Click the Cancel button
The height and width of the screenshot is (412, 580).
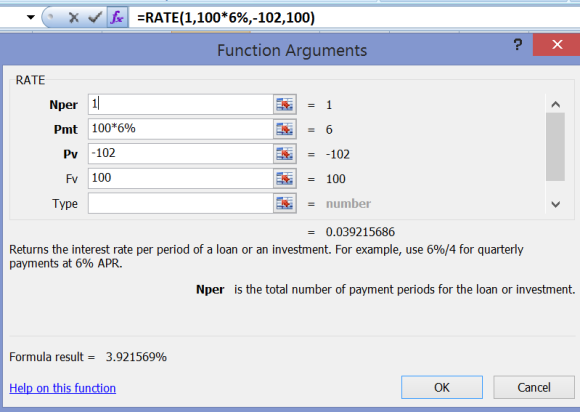coord(534,387)
